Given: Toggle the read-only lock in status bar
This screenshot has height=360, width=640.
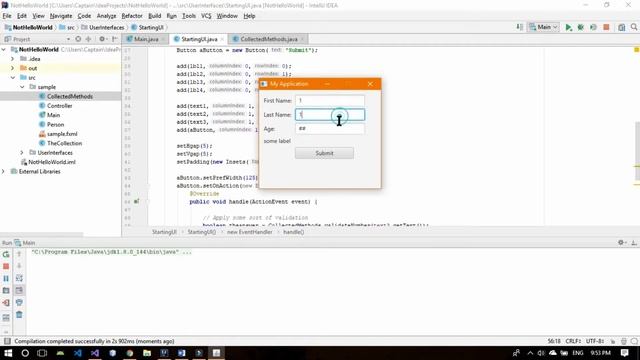Looking at the screenshot, I should coord(613,341).
